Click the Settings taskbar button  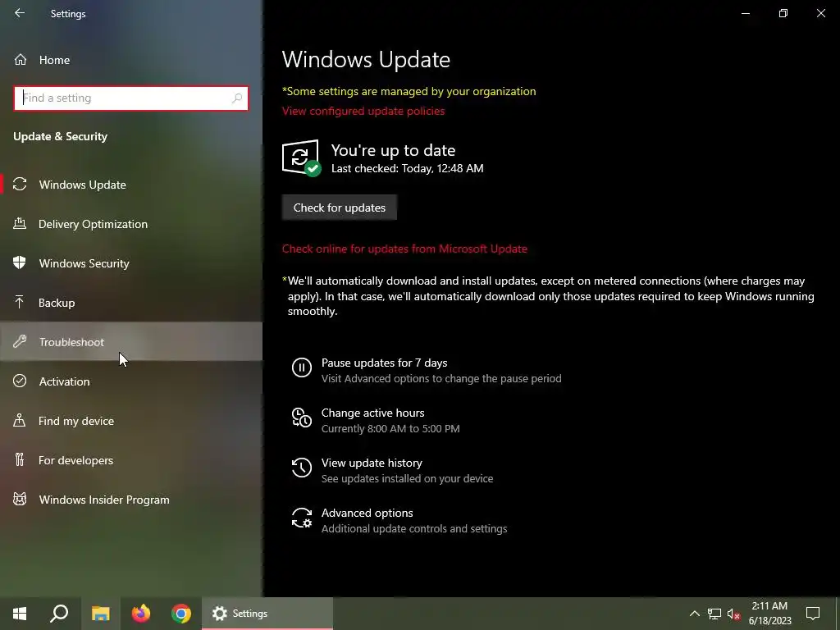tap(267, 614)
